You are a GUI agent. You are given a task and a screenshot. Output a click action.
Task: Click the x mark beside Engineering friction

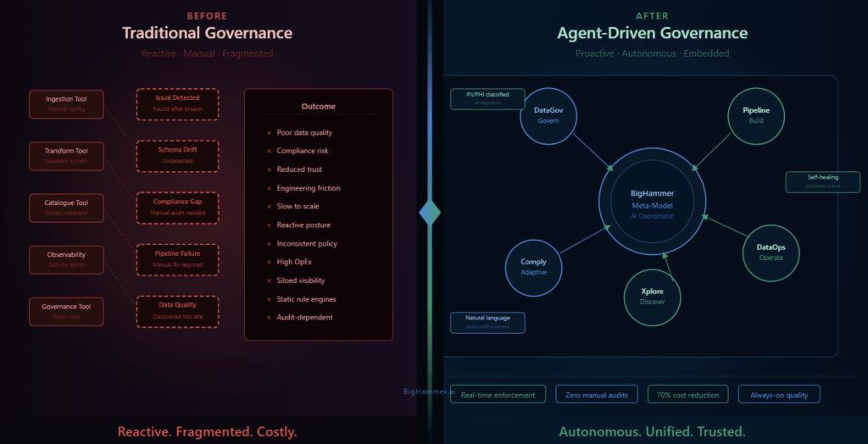click(x=269, y=188)
